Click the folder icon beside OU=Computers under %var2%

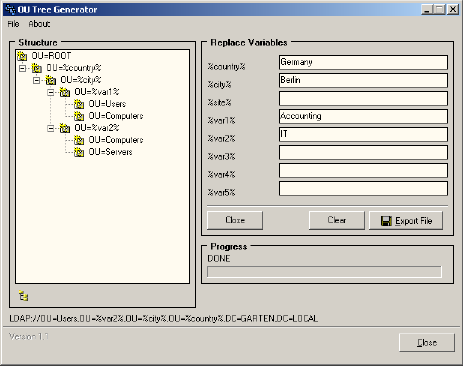tap(79, 140)
